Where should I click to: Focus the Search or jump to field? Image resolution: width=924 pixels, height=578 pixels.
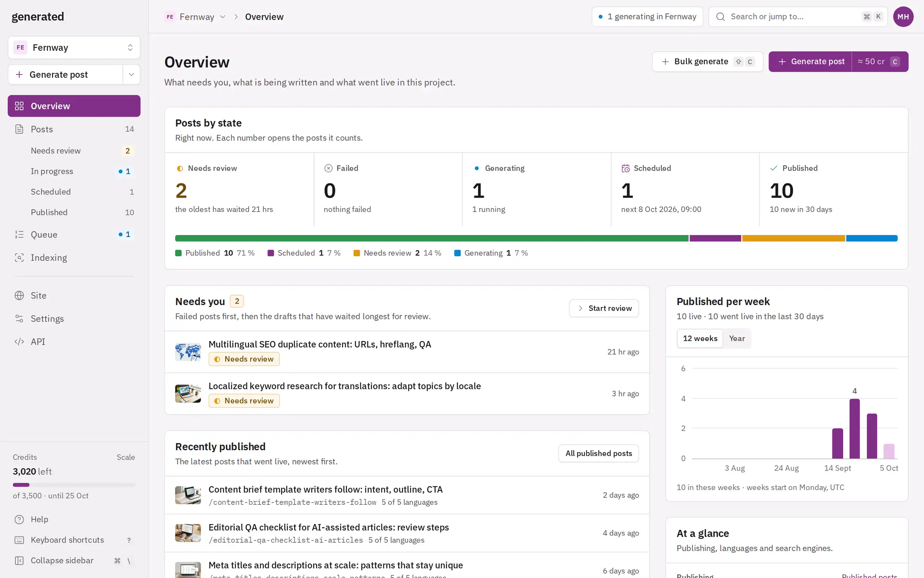point(798,17)
